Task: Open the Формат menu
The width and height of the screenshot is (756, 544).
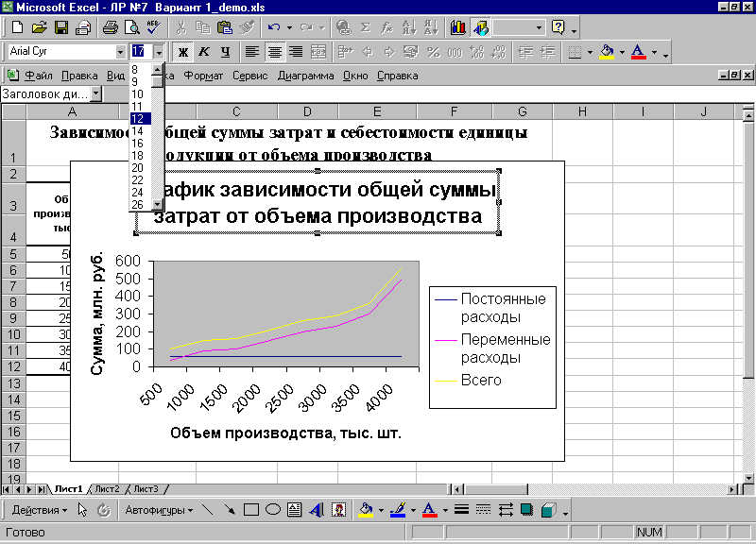Action: [203, 76]
